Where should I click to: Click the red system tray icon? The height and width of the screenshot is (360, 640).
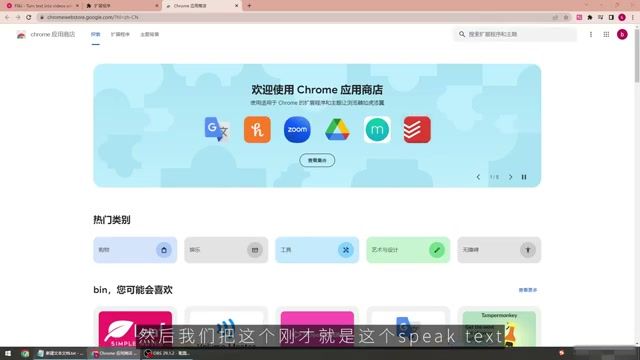pyautogui.click(x=562, y=353)
